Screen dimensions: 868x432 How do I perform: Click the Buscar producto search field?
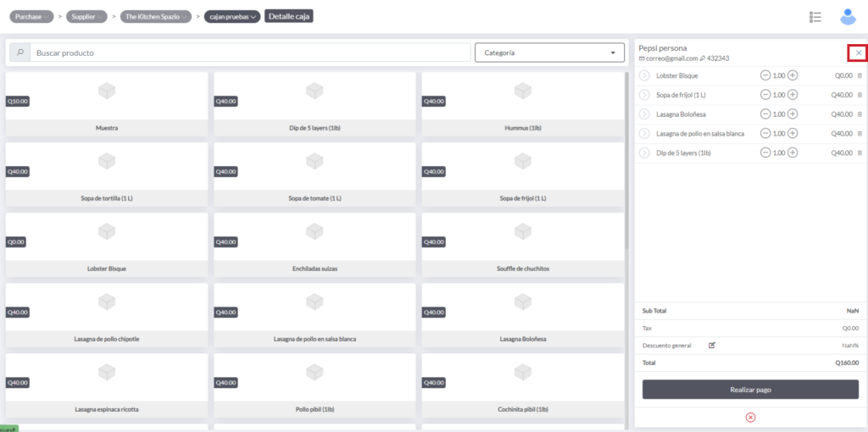pyautogui.click(x=250, y=53)
